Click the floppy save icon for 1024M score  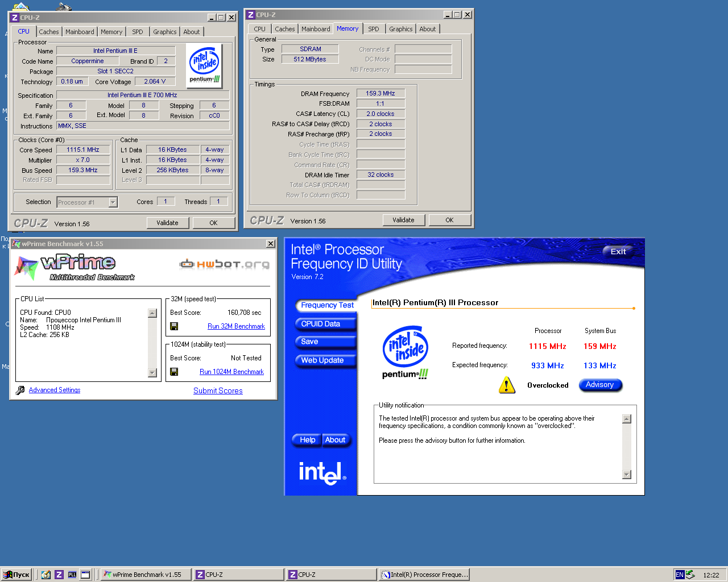pyautogui.click(x=174, y=372)
